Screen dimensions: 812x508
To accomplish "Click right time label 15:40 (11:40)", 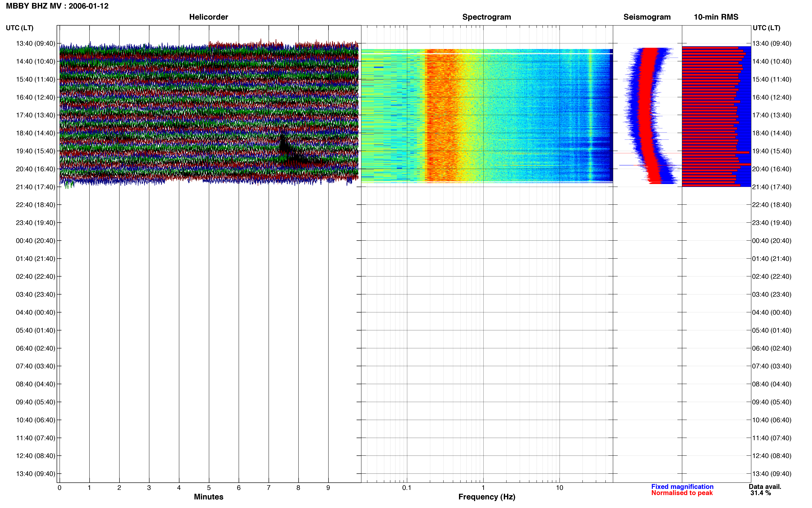I will point(771,80).
